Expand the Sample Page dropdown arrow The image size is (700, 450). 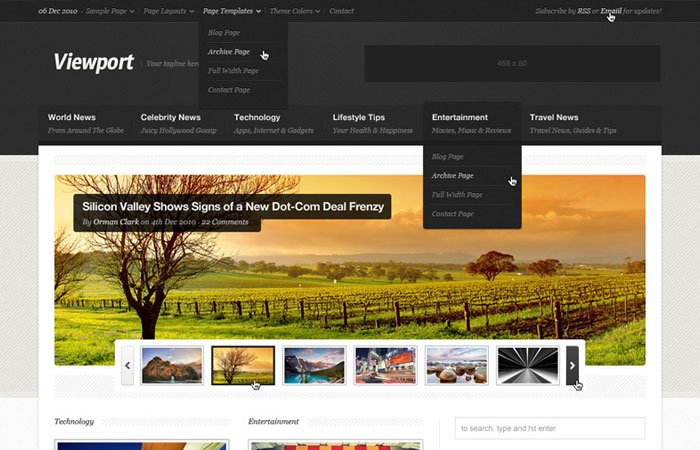pos(132,12)
